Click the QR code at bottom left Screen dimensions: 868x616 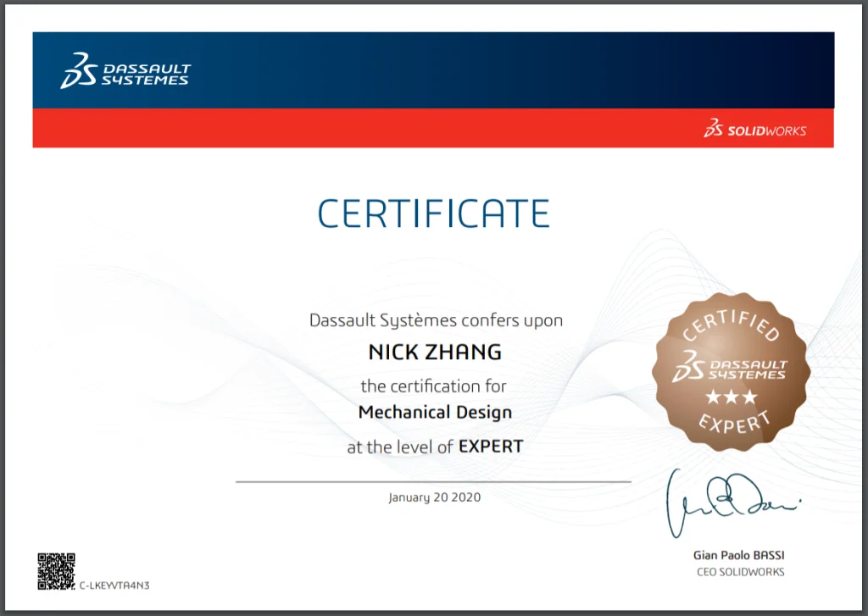(57, 571)
